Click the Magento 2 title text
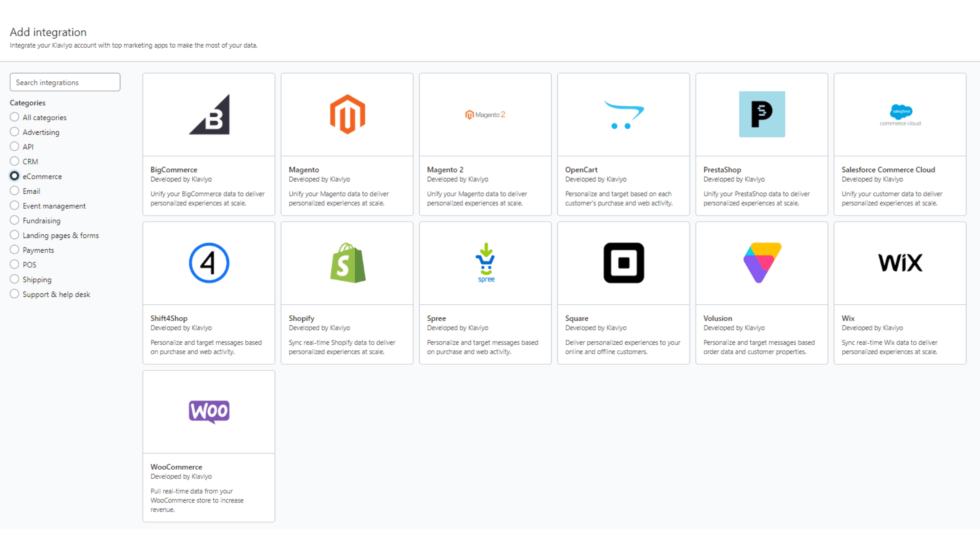The height and width of the screenshot is (551, 980). coord(445,170)
